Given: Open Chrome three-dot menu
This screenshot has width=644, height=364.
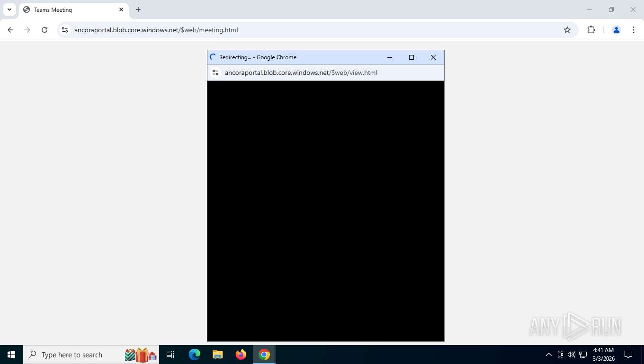Looking at the screenshot, I should pos(634,30).
